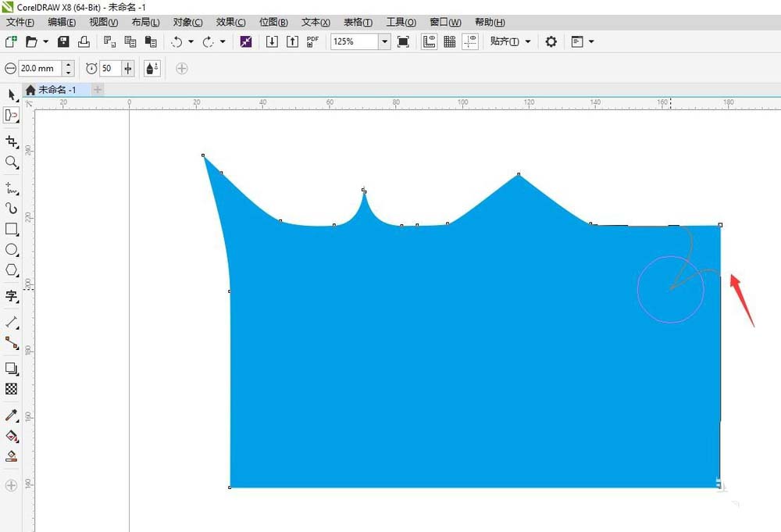Select the Polygon tool

(x=12, y=270)
